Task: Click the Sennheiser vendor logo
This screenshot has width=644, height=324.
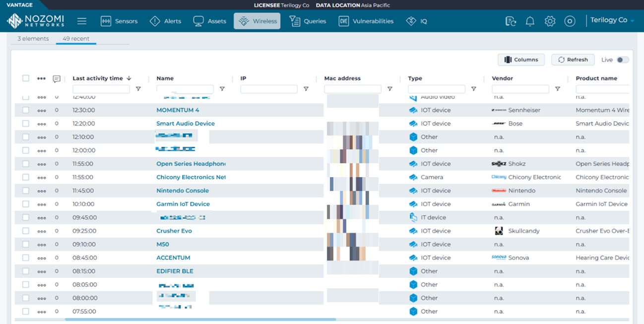Action: tap(499, 110)
